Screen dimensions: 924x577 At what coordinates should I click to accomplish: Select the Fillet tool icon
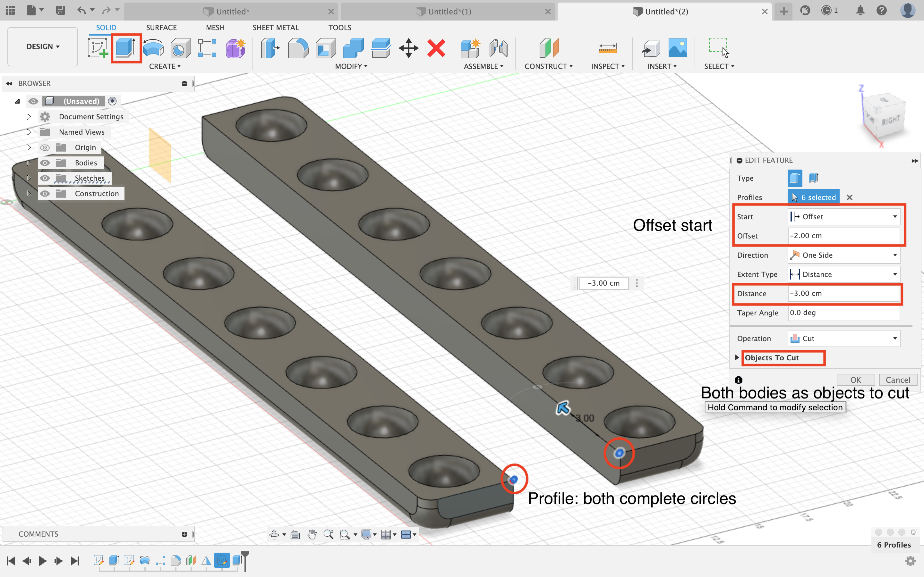pyautogui.click(x=298, y=48)
